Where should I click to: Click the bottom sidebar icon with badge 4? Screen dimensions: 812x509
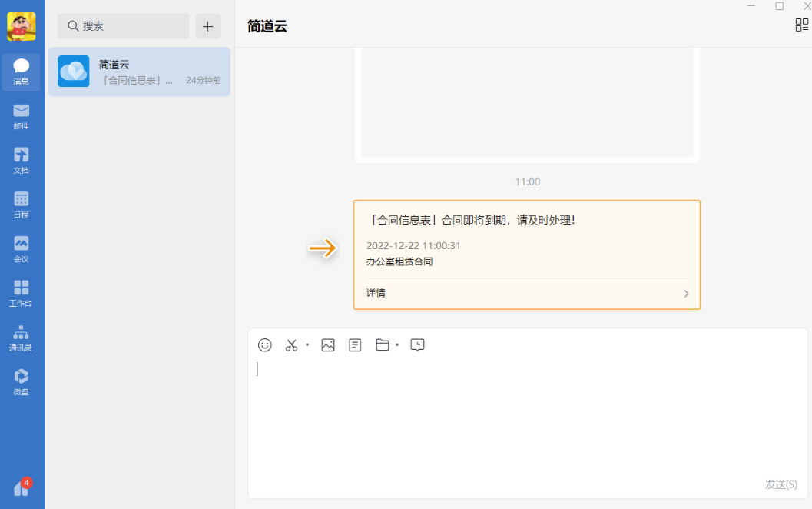click(22, 487)
